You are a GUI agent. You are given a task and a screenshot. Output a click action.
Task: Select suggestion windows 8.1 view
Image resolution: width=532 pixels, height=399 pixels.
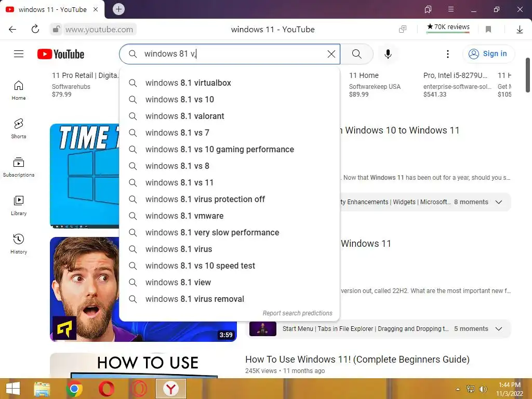point(229,282)
